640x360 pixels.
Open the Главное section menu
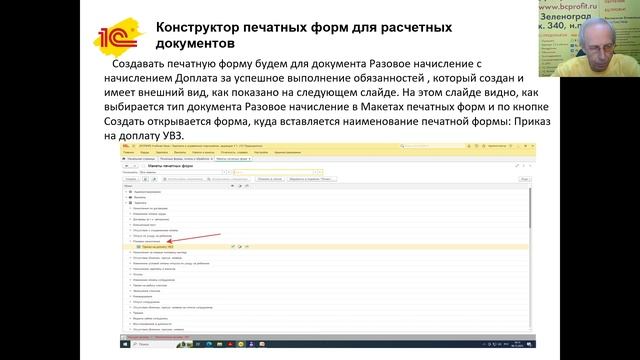point(129,152)
